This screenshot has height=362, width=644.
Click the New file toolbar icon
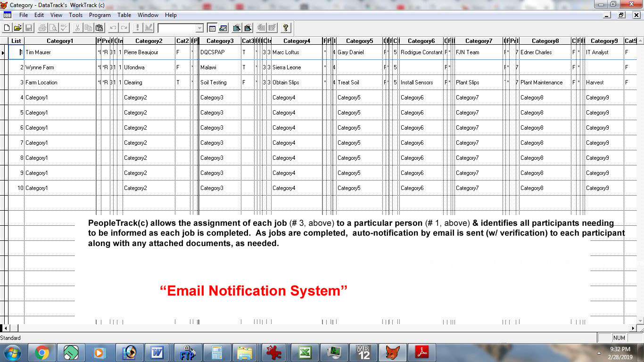tap(7, 28)
